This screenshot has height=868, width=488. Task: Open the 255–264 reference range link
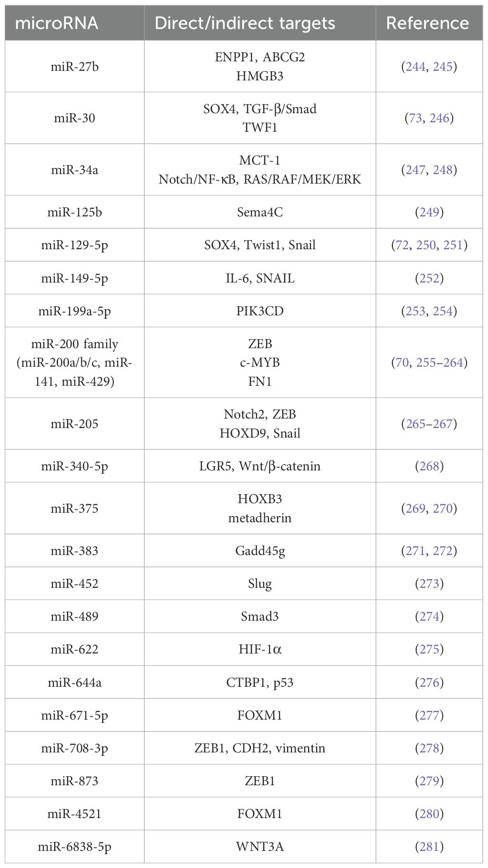(x=439, y=362)
